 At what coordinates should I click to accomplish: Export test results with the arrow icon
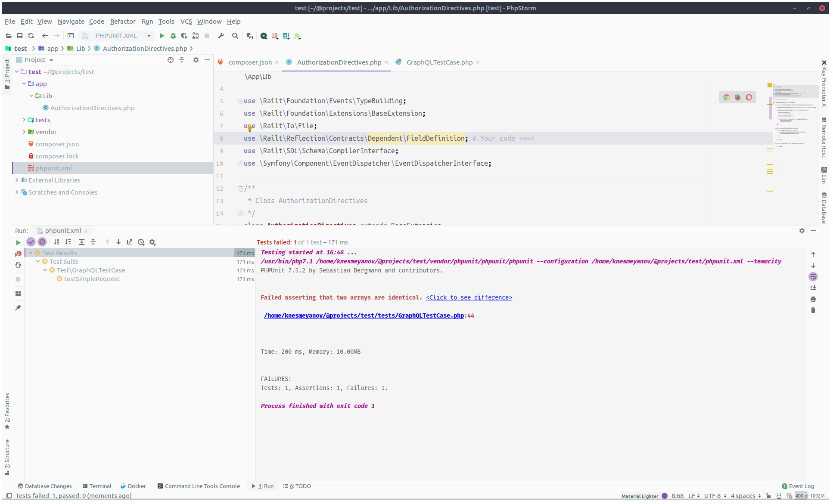coord(129,242)
